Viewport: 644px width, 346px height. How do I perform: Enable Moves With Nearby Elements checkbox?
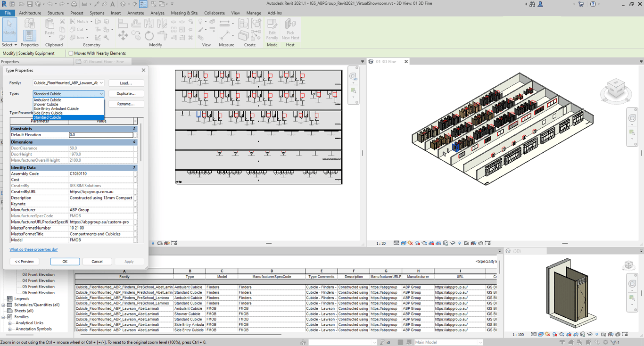[71, 53]
